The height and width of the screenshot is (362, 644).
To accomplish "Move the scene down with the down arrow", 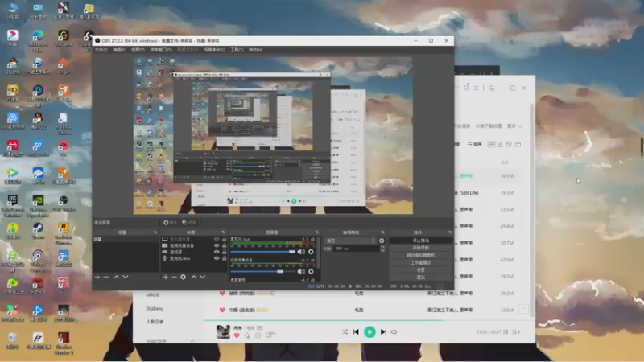I will point(126,277).
